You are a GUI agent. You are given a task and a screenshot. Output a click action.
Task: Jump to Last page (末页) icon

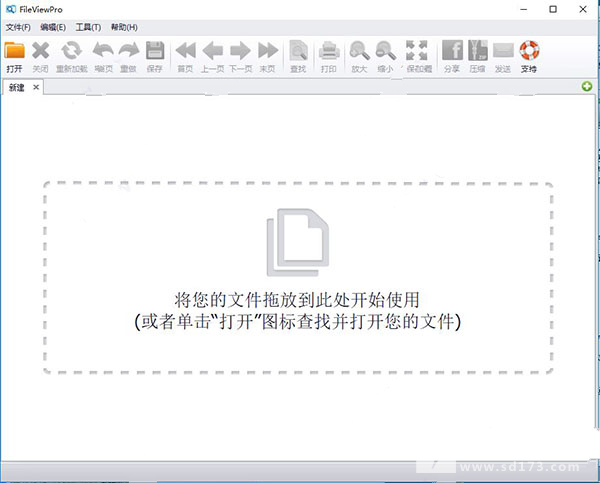coord(268,51)
